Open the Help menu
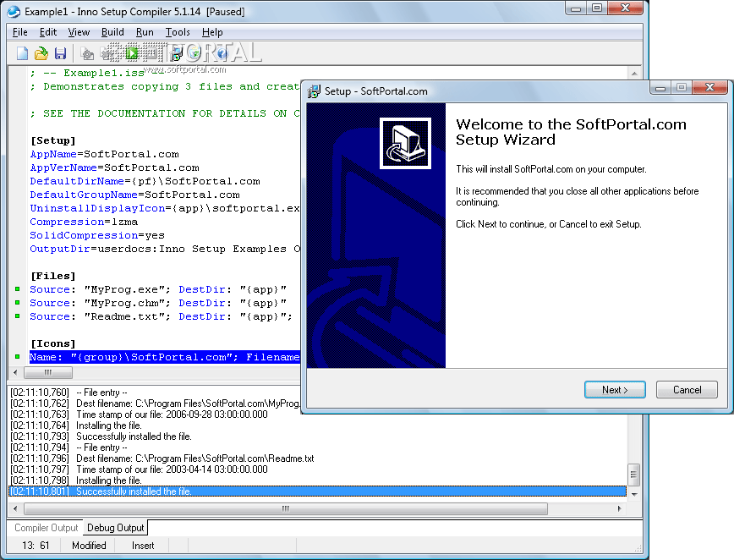 (x=212, y=32)
